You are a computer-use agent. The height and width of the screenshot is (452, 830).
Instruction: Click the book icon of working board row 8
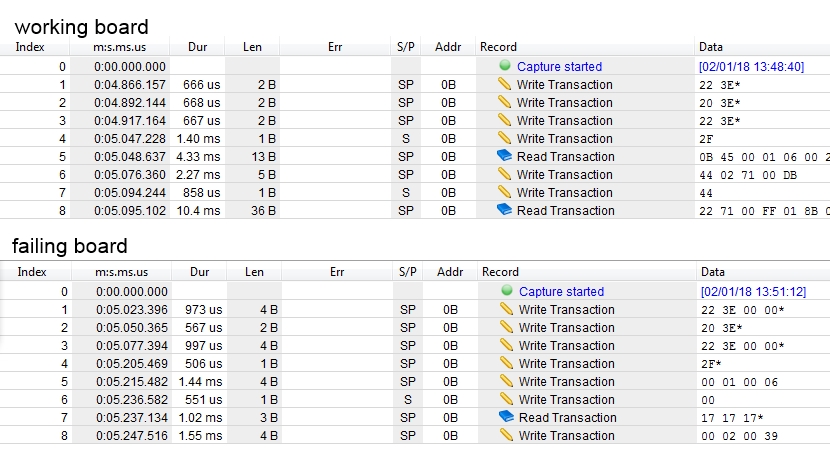pyautogui.click(x=504, y=210)
